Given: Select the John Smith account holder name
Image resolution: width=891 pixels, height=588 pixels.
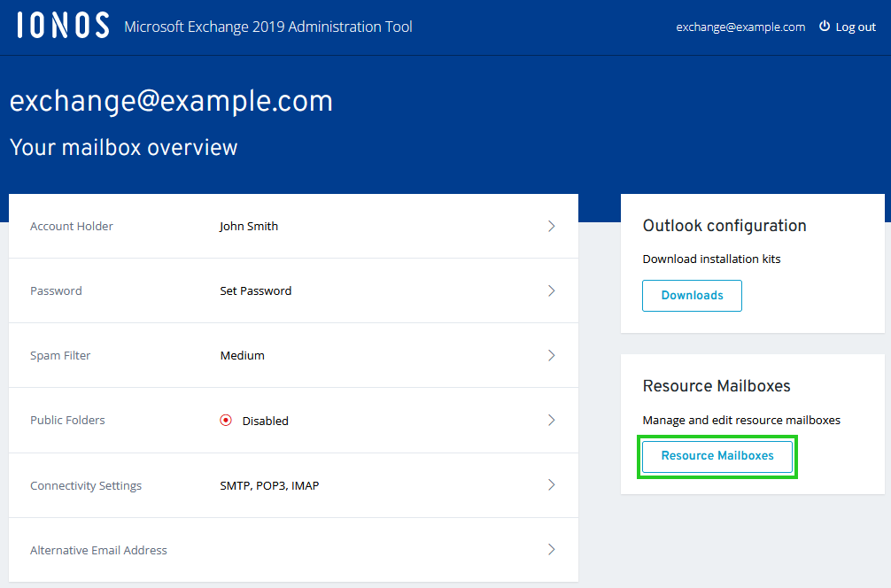Looking at the screenshot, I should click(x=249, y=226).
